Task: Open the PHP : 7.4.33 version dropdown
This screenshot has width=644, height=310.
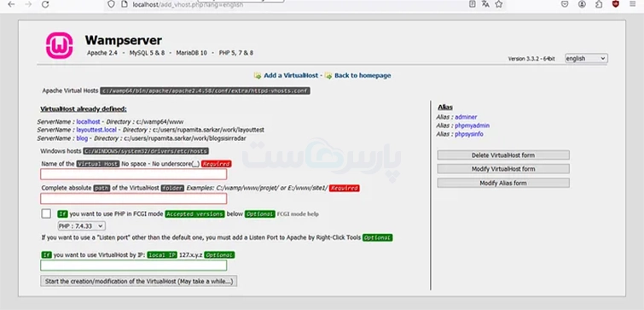Action: (81, 226)
